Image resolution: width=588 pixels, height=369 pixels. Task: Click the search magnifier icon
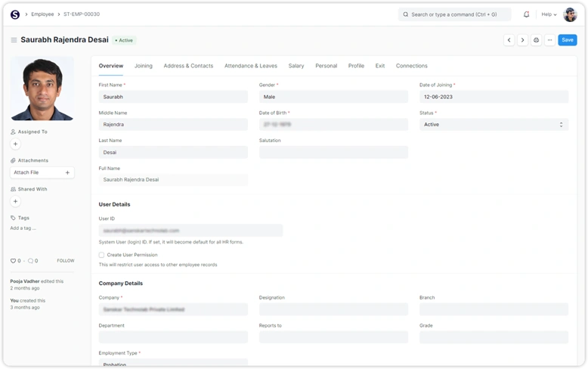405,14
